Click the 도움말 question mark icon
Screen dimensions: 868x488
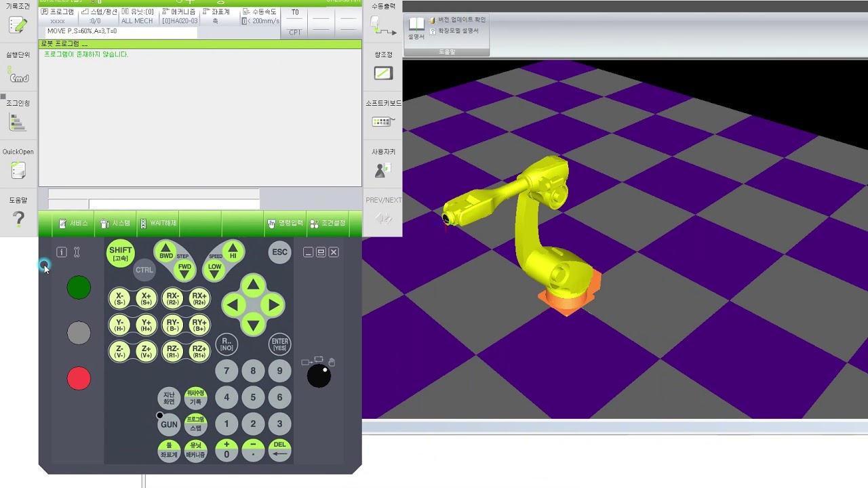(x=18, y=219)
